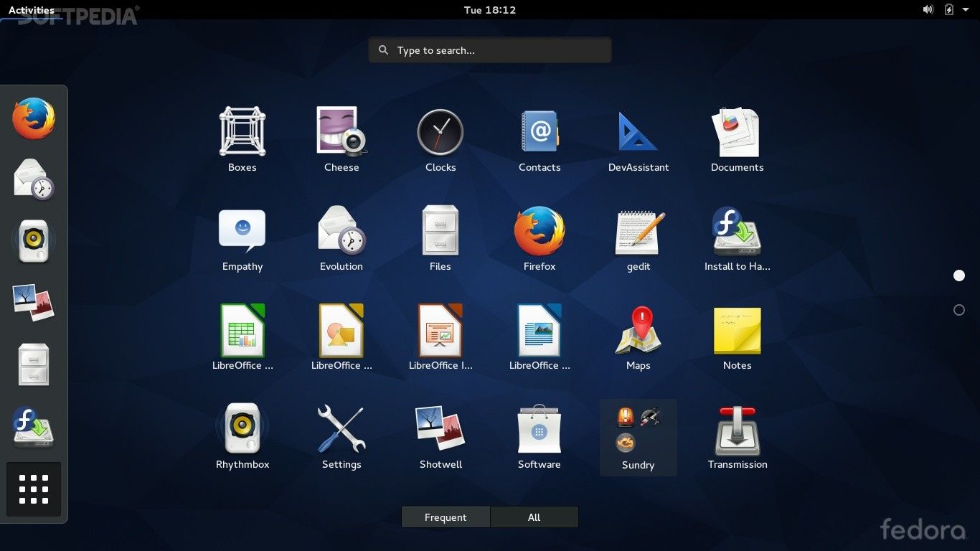This screenshot has width=980, height=551.
Task: Open the clock calendar dropdown in top bar
Action: click(489, 10)
